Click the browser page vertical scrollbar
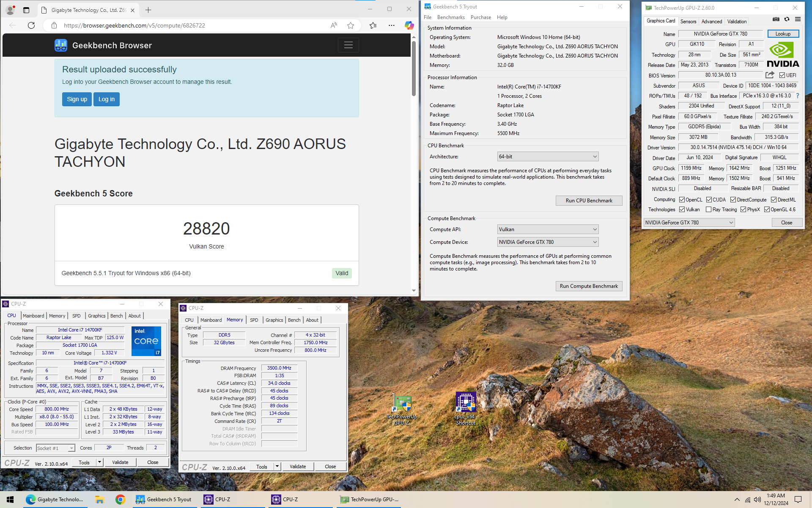This screenshot has width=812, height=508. 414,68
